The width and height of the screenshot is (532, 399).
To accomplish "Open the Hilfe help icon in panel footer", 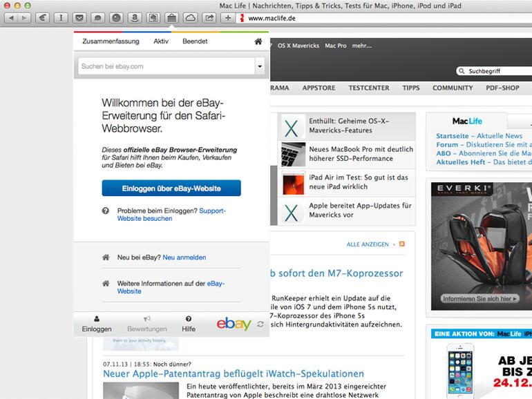I will click(x=189, y=323).
